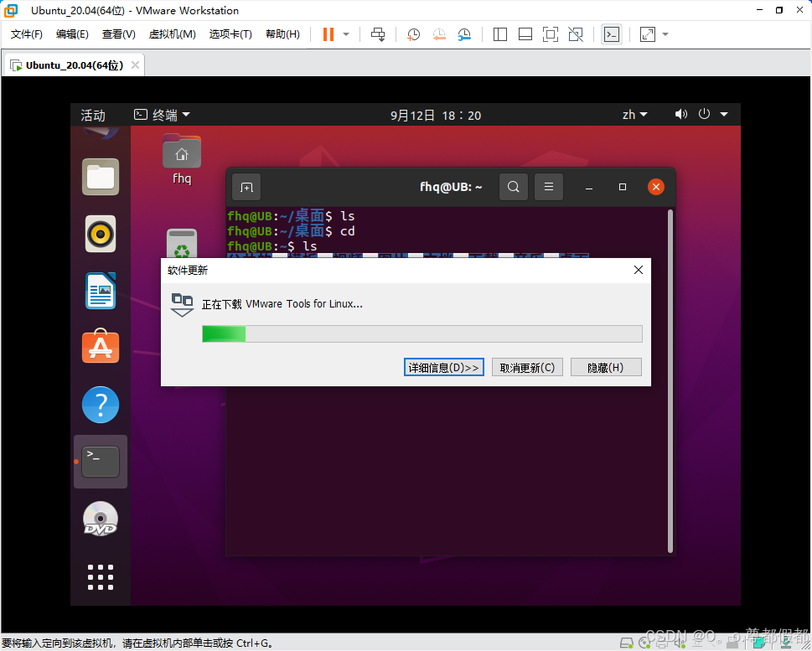Open the 编辑(E) menu
The image size is (812, 651).
coord(72,34)
